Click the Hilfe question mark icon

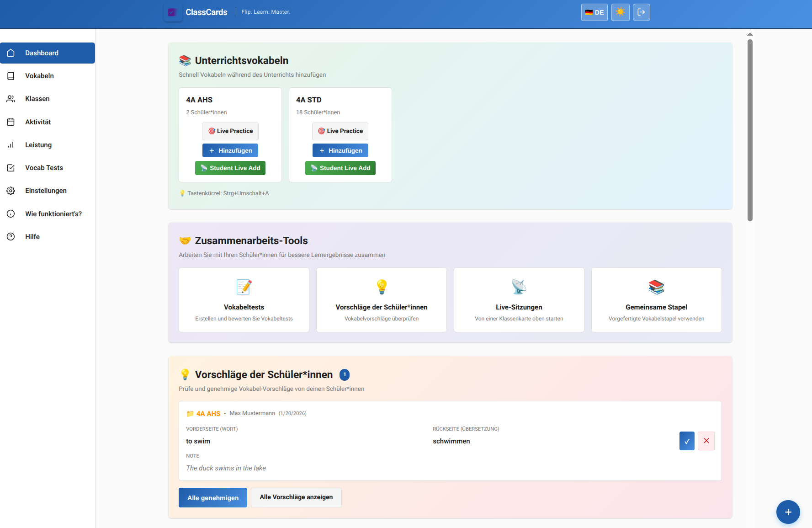point(11,236)
